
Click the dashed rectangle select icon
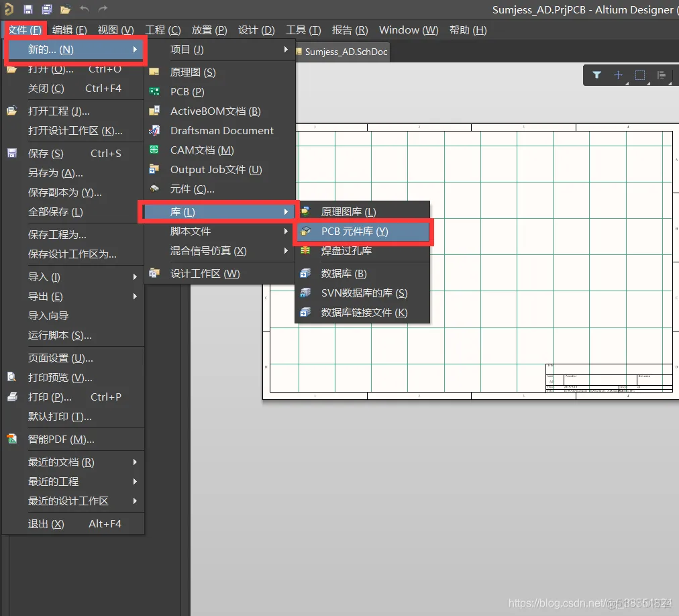coord(640,75)
